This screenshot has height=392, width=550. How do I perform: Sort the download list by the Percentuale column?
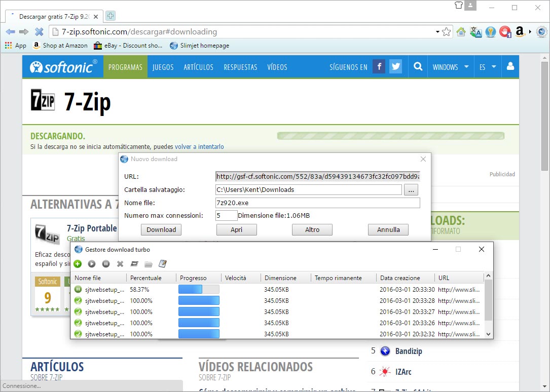coord(151,278)
